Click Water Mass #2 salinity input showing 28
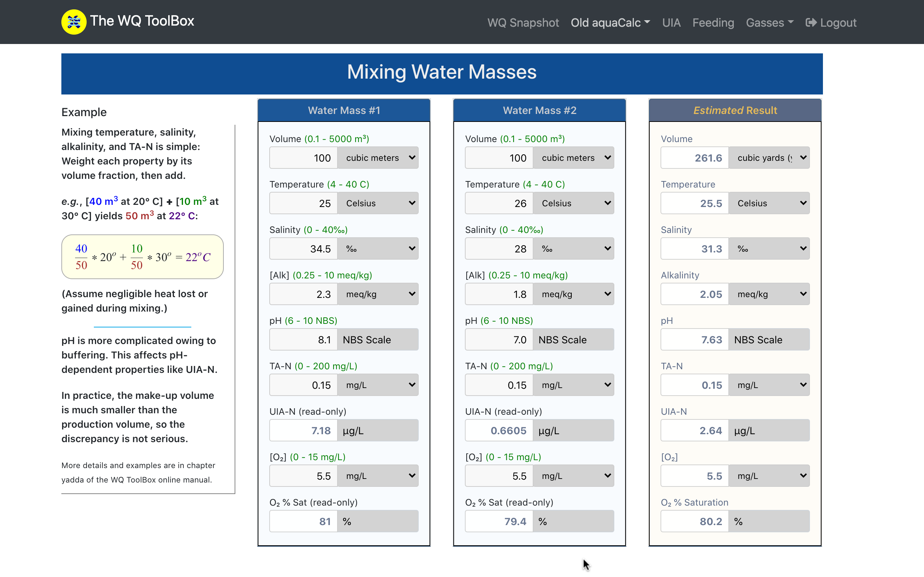 click(x=499, y=248)
